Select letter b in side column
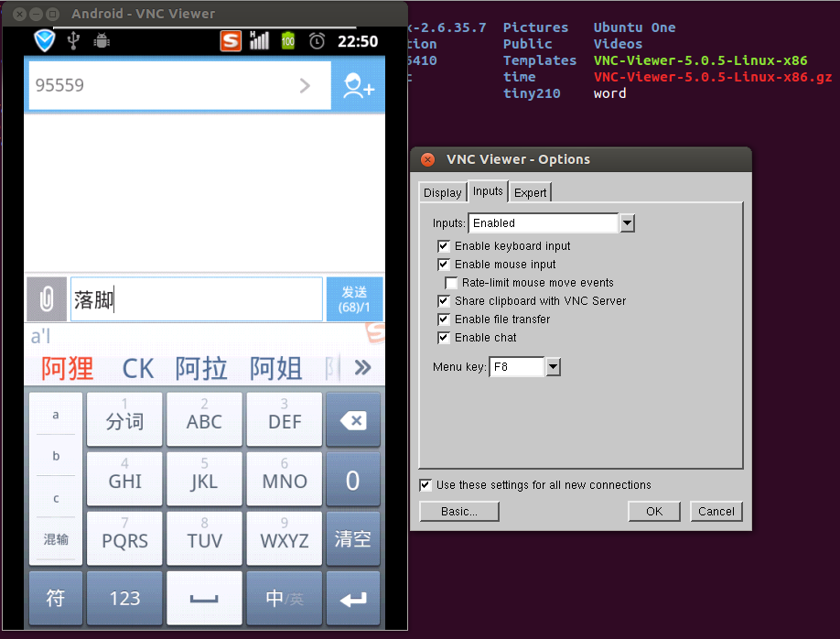The height and width of the screenshot is (639, 840). pyautogui.click(x=56, y=456)
